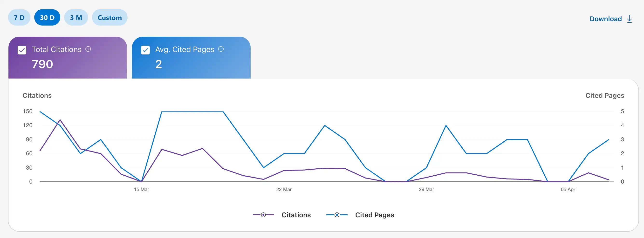Viewport: 644px width, 238px height.
Task: Select the Total Citations card
Action: coord(68,57)
